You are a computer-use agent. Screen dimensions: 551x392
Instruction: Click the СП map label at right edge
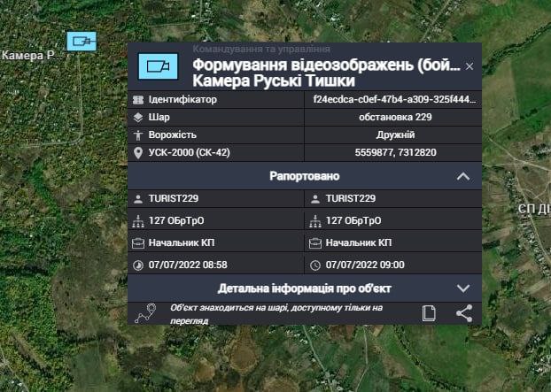coord(534,209)
